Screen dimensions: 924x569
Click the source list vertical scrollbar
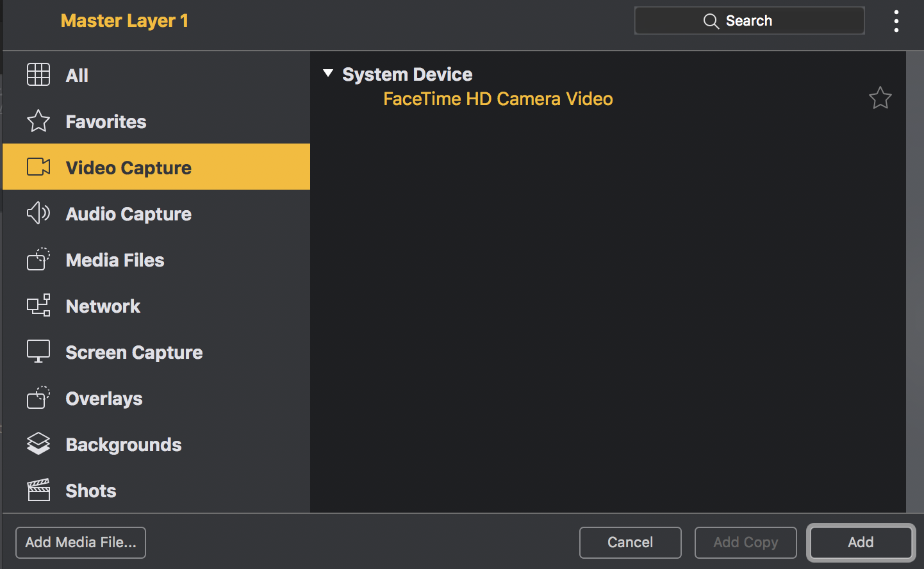(915, 282)
